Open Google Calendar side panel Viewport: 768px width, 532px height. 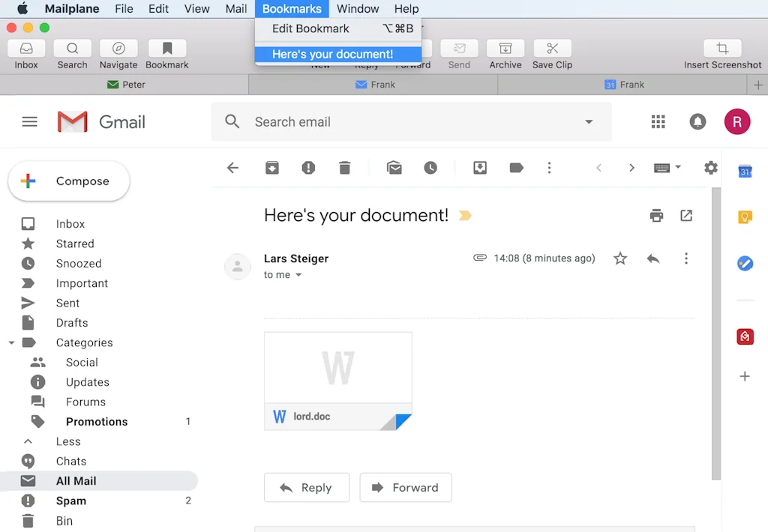point(744,171)
